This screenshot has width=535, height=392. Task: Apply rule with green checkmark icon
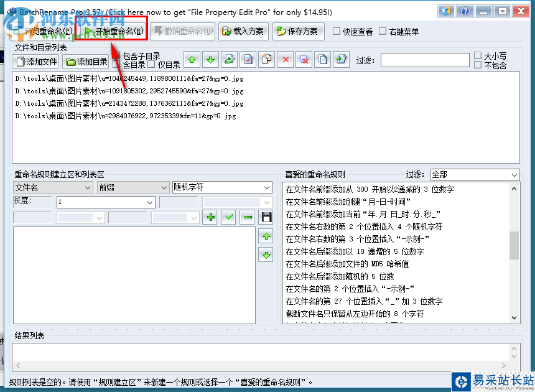tap(230, 217)
